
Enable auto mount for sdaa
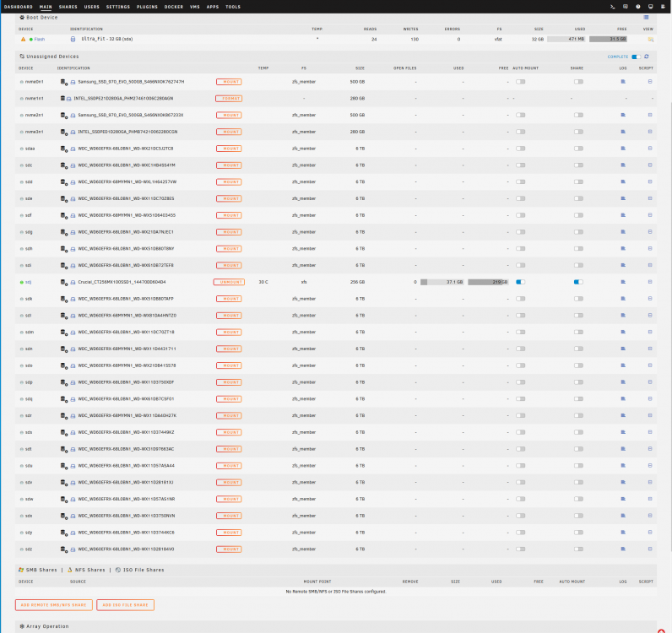coord(520,149)
